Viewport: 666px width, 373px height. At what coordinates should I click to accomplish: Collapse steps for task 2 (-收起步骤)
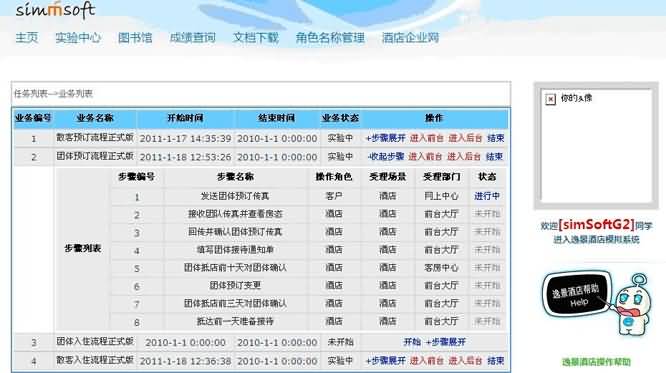point(386,156)
